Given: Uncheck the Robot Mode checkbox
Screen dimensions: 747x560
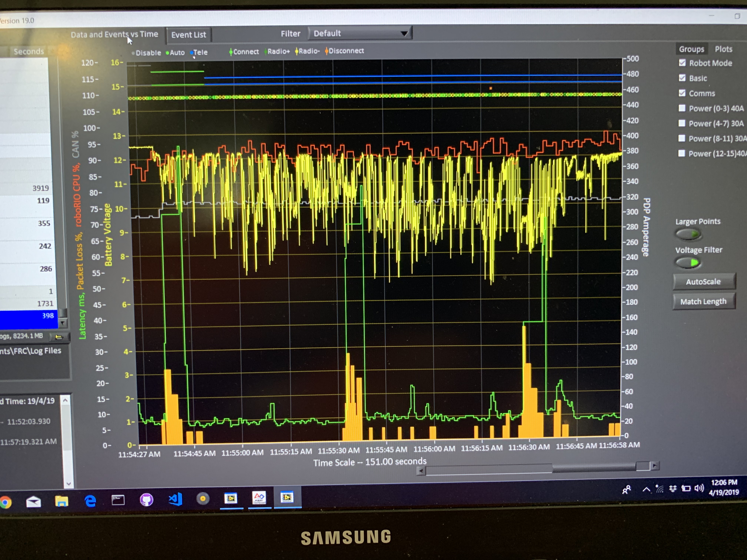Looking at the screenshot, I should [682, 63].
